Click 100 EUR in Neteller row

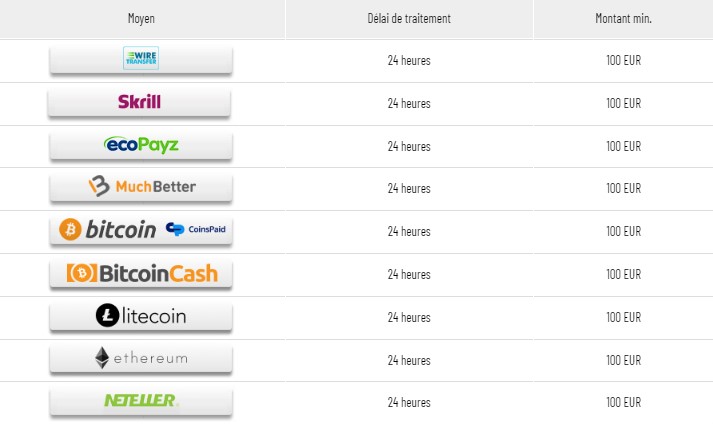[x=623, y=402]
